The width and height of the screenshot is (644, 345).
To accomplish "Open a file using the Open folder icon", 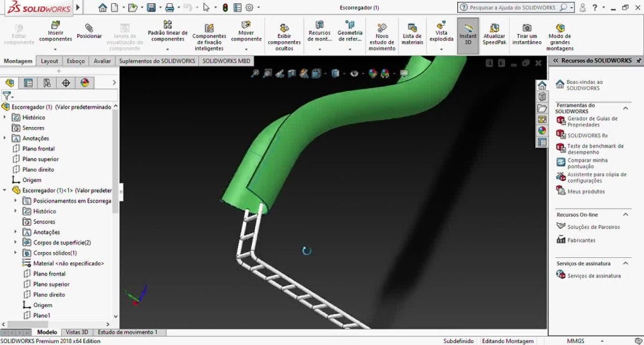I will tap(132, 7).
